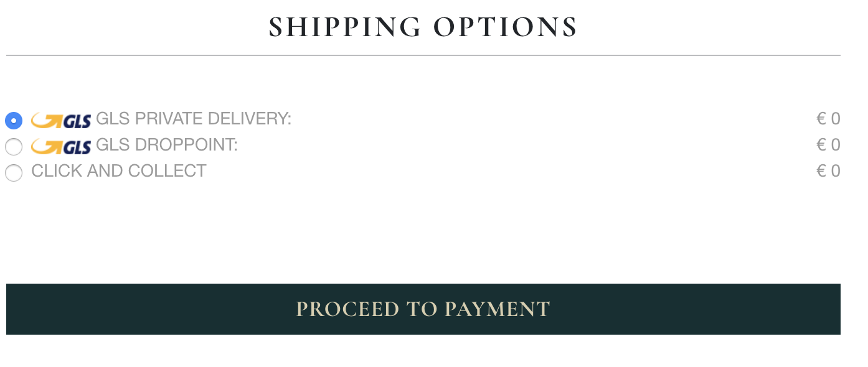Click blue GLS lettering in Private Delivery row
Viewport: 868px width, 367px height.
pyautogui.click(x=77, y=121)
